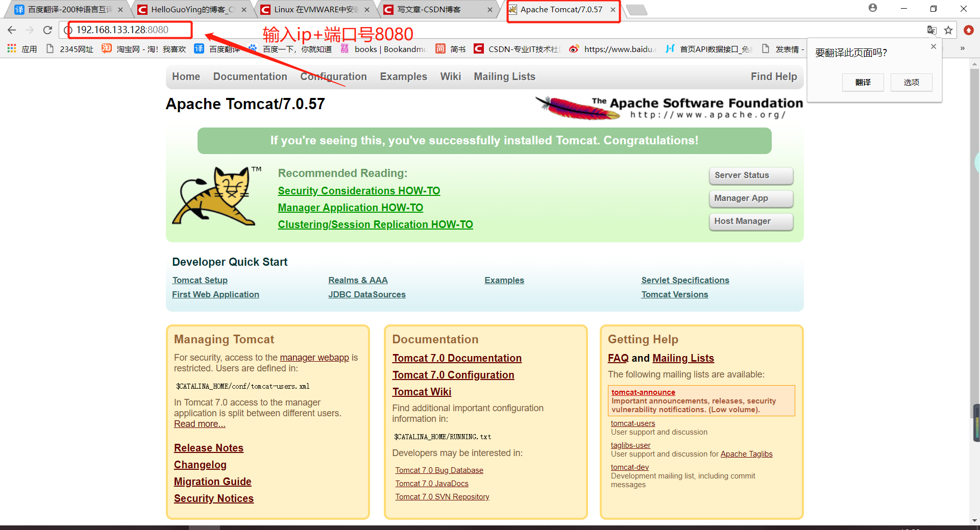Open the Wiki navigation item

tap(450, 77)
